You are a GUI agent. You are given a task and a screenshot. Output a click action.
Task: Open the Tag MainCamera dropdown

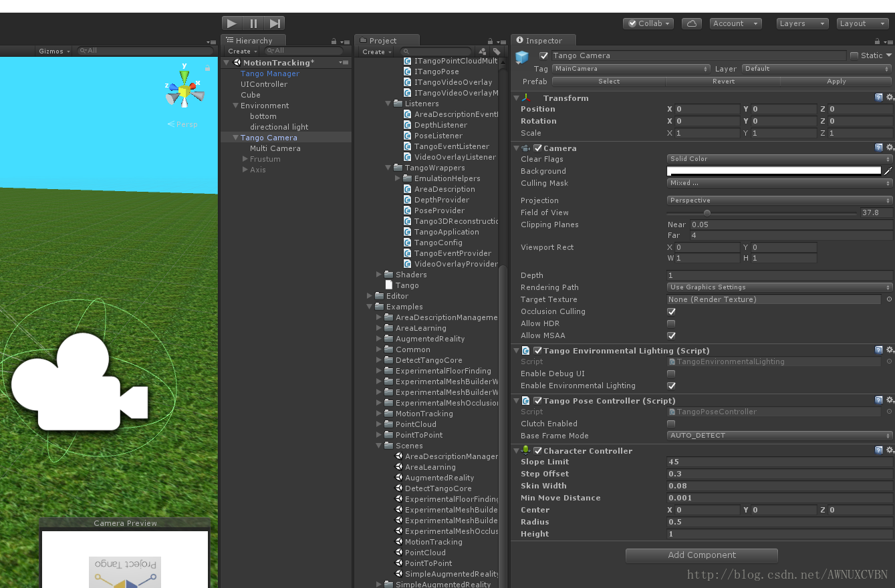pyautogui.click(x=631, y=69)
